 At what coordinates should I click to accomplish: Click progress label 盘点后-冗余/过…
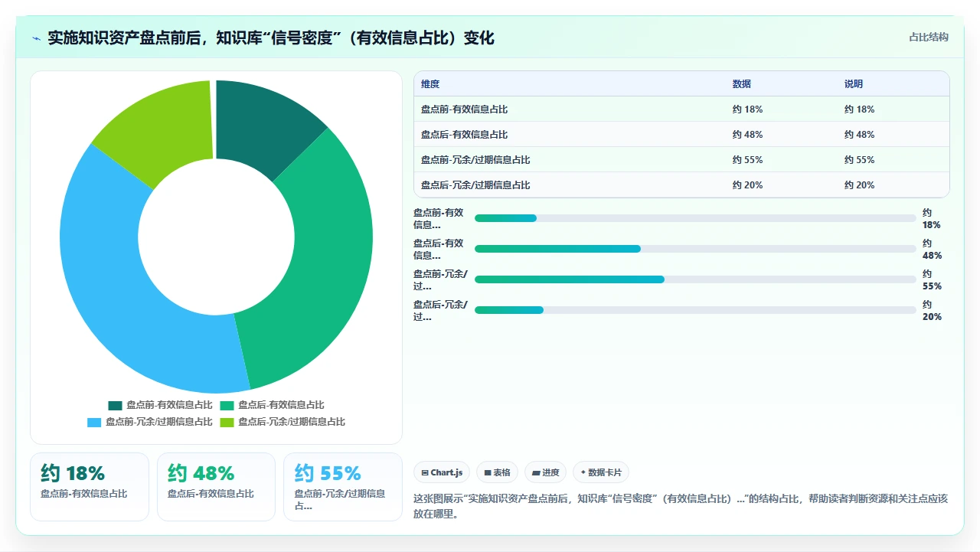[x=440, y=311]
